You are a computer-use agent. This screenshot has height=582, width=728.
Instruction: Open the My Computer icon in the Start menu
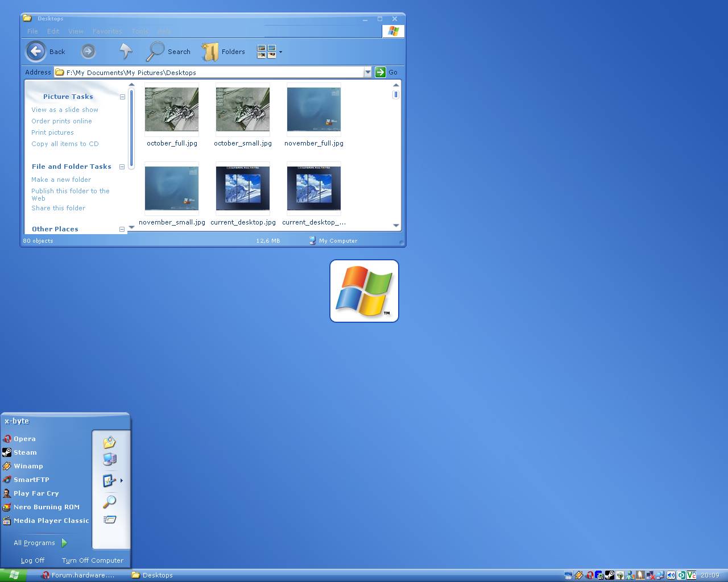tap(110, 459)
